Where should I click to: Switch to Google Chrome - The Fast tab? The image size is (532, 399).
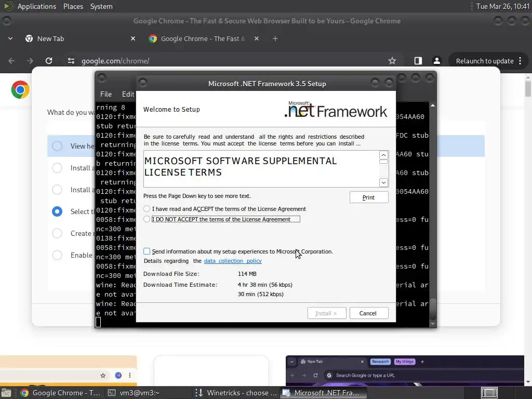pyautogui.click(x=204, y=38)
